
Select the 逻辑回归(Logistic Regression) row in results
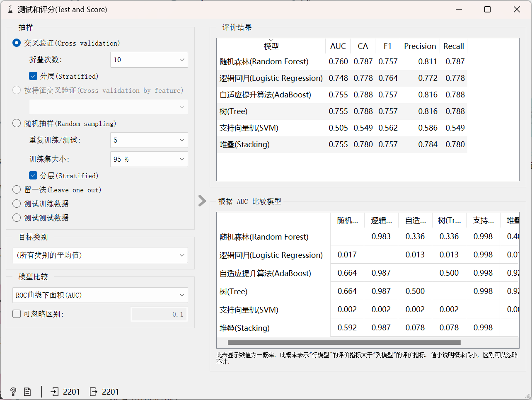tap(342, 78)
